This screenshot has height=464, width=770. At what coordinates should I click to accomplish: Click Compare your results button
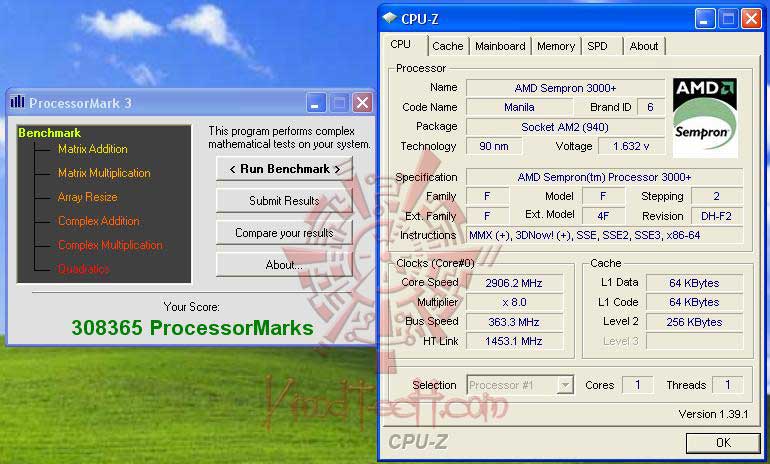[x=284, y=233]
